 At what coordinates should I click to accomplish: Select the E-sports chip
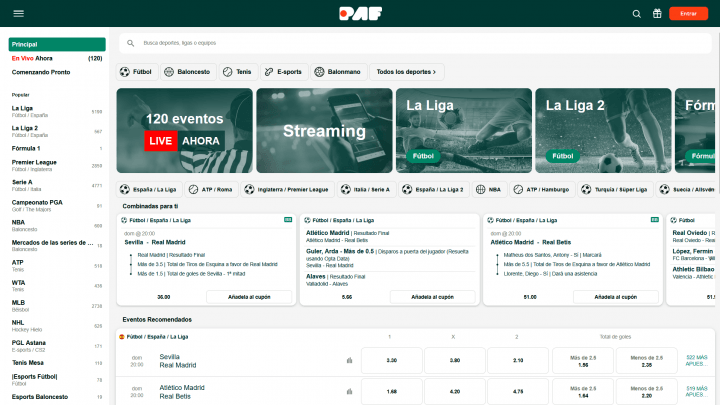[284, 72]
